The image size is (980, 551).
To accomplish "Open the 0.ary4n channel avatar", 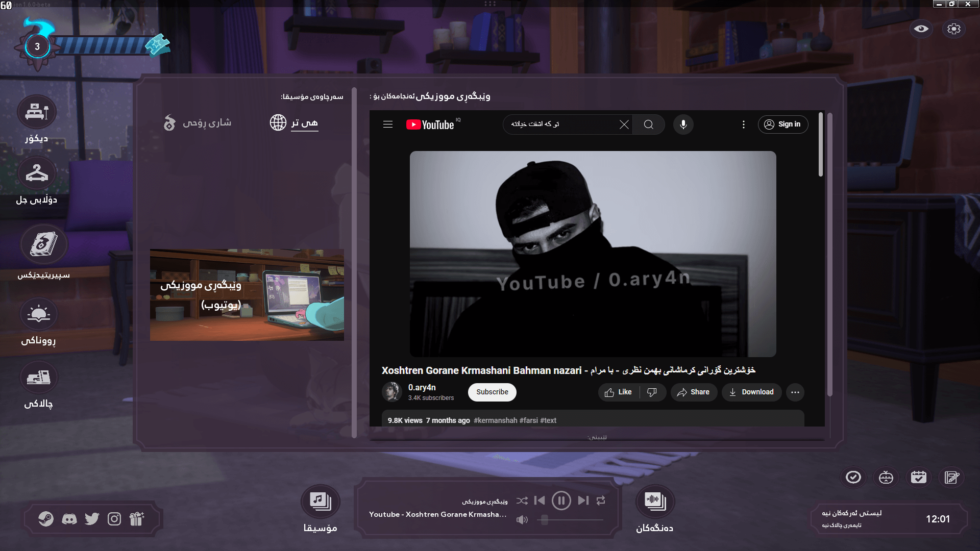I will pos(392,392).
